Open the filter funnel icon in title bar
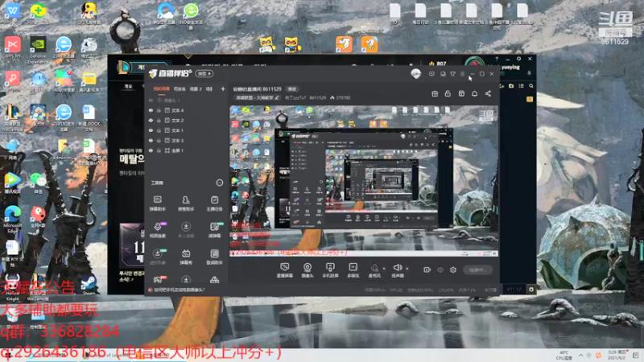 (452, 74)
